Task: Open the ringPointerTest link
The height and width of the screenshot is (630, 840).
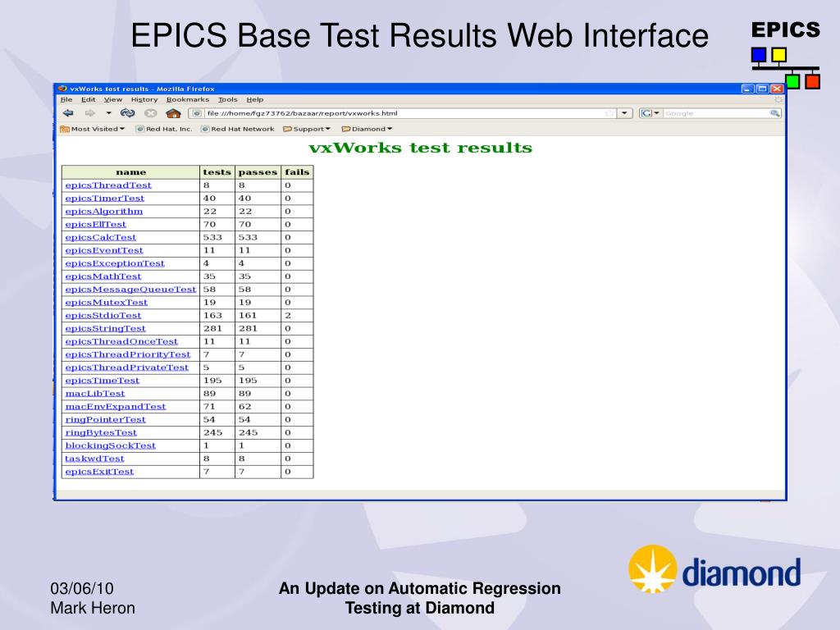Action: pos(106,419)
